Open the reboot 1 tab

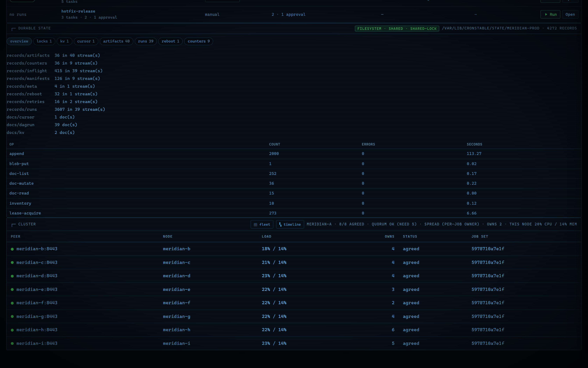[170, 41]
